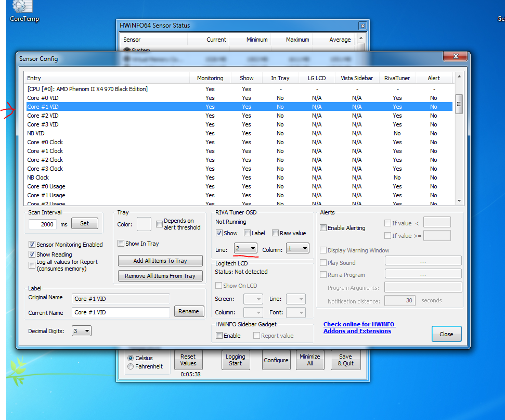Image resolution: width=505 pixels, height=420 pixels.
Task: Click sensor list scroll up arrow
Action: [x=459, y=77]
